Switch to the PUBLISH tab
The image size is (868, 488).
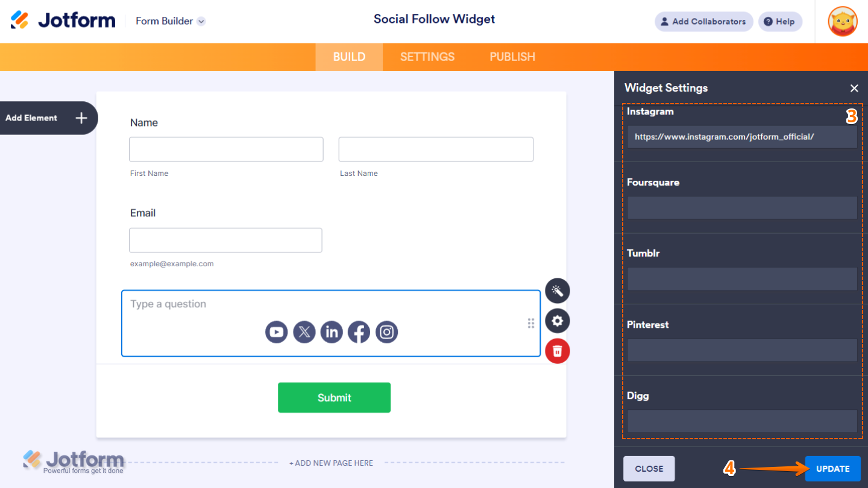pos(512,57)
